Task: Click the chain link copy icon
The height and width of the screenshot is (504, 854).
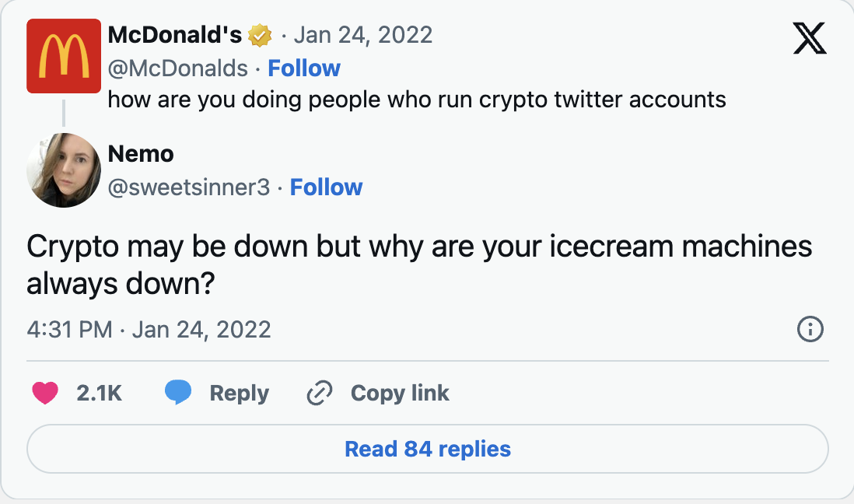Action: (x=320, y=394)
